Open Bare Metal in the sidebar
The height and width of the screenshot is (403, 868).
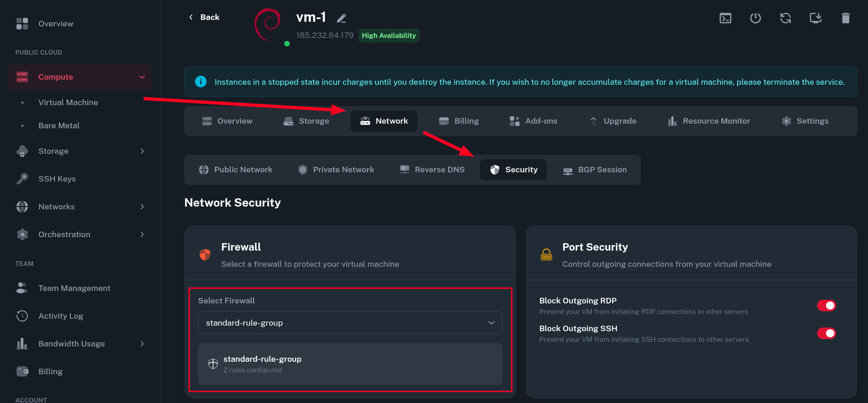click(x=59, y=126)
